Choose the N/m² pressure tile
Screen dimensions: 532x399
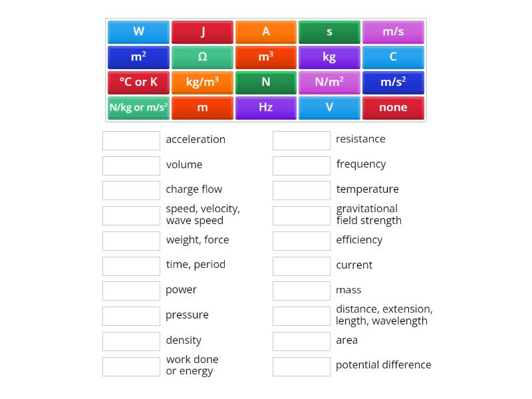(x=329, y=82)
